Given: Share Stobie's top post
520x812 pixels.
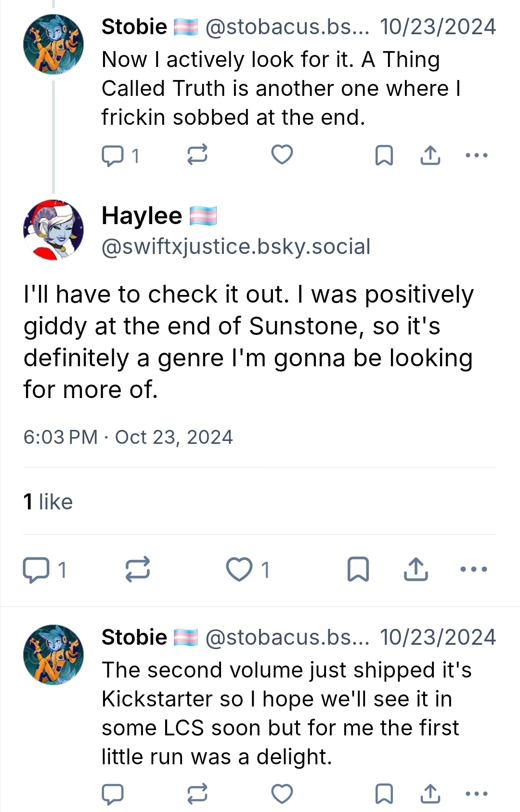Looking at the screenshot, I should (x=430, y=155).
